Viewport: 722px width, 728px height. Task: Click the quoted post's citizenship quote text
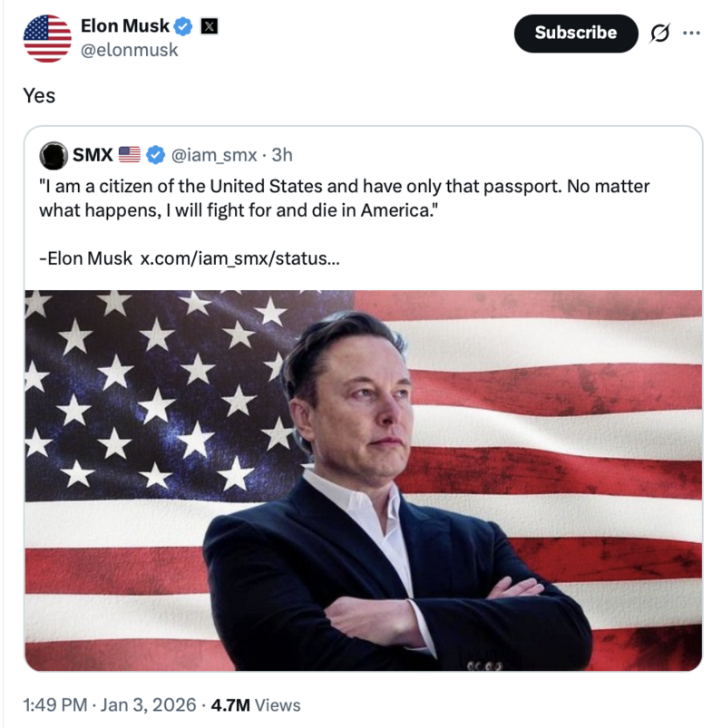click(x=345, y=198)
